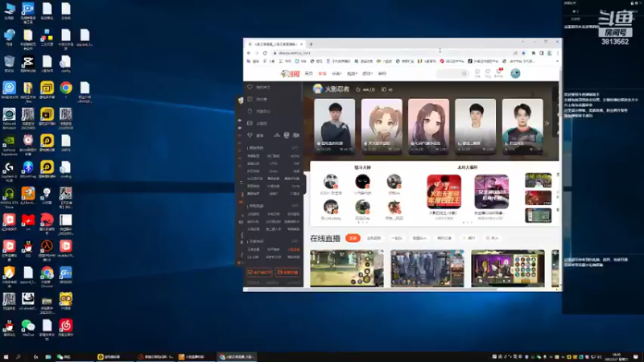Screen dimensions: 644x362
Task: Open the Recycle Bin on desktop
Action: 9,64
